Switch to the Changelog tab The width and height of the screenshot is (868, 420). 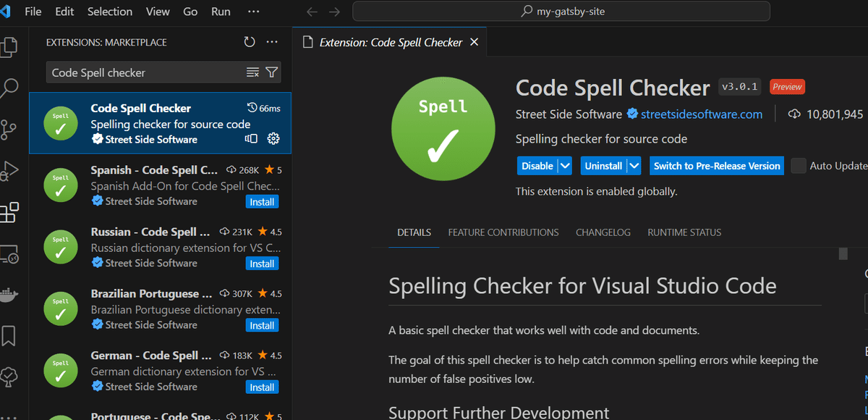click(x=603, y=232)
